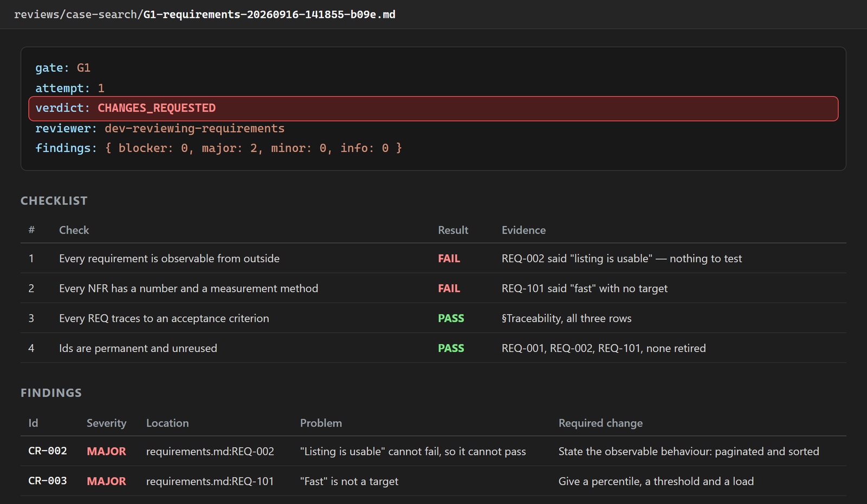Click the 'Location' column header

tap(167, 423)
